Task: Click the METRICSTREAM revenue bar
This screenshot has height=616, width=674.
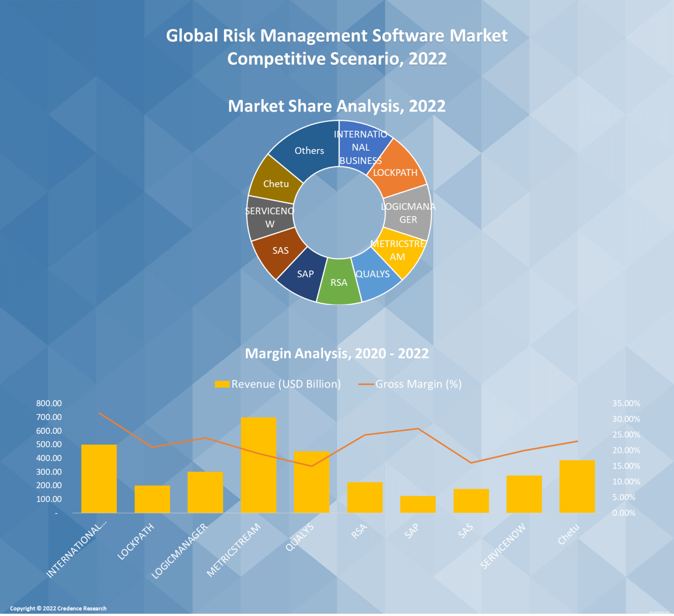Action: click(x=259, y=465)
